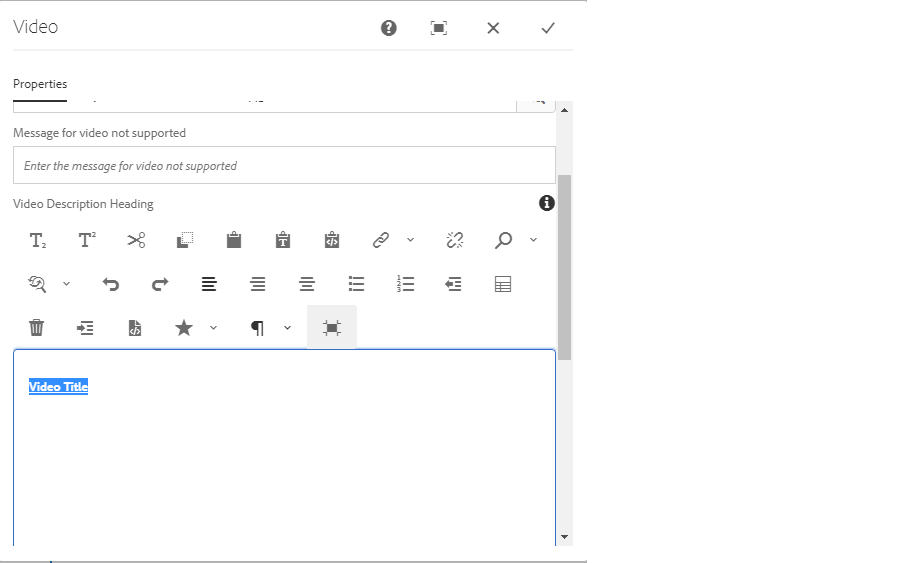The width and height of the screenshot is (921, 563).
Task: Toggle left text alignment
Action: tap(209, 285)
